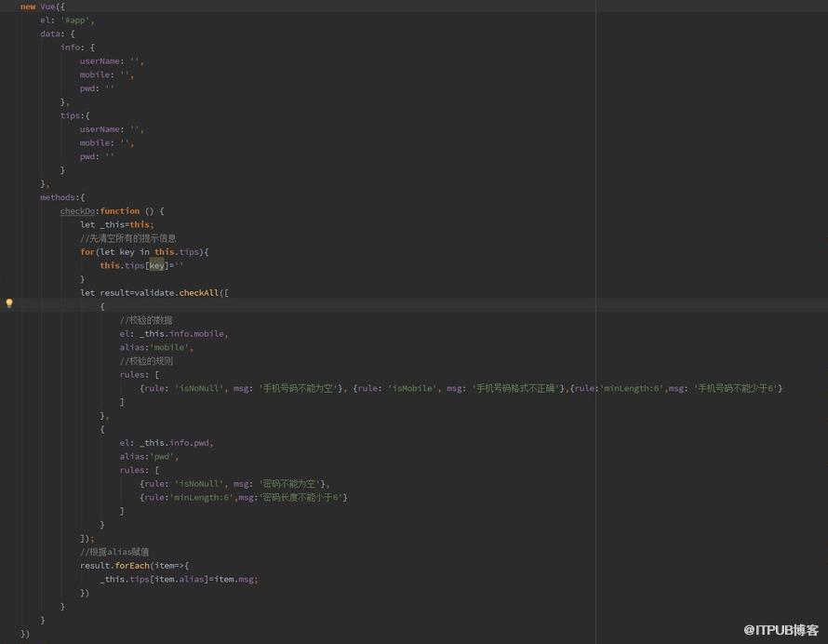The height and width of the screenshot is (644, 828).
Task: Click the 'isMobile' rule string
Action: (413, 388)
